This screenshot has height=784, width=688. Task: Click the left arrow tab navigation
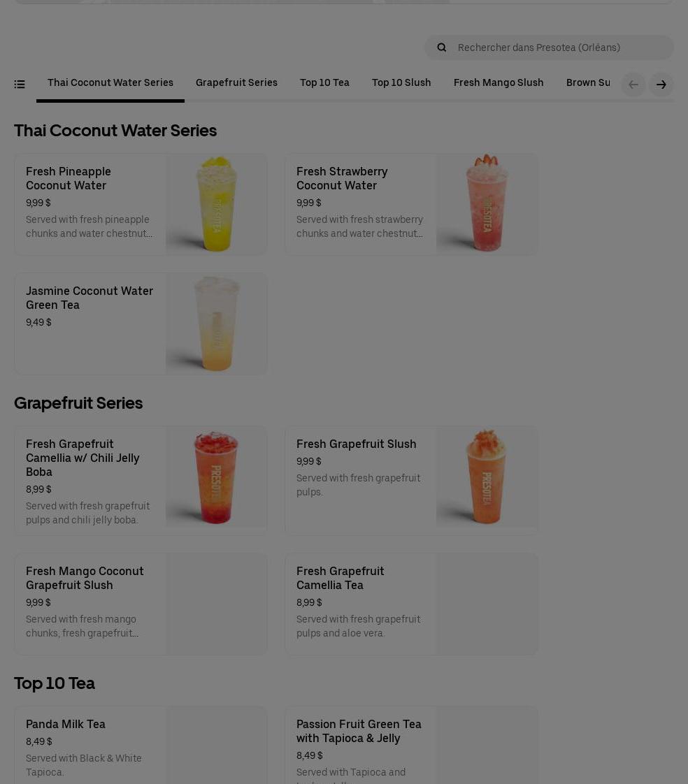[633, 85]
